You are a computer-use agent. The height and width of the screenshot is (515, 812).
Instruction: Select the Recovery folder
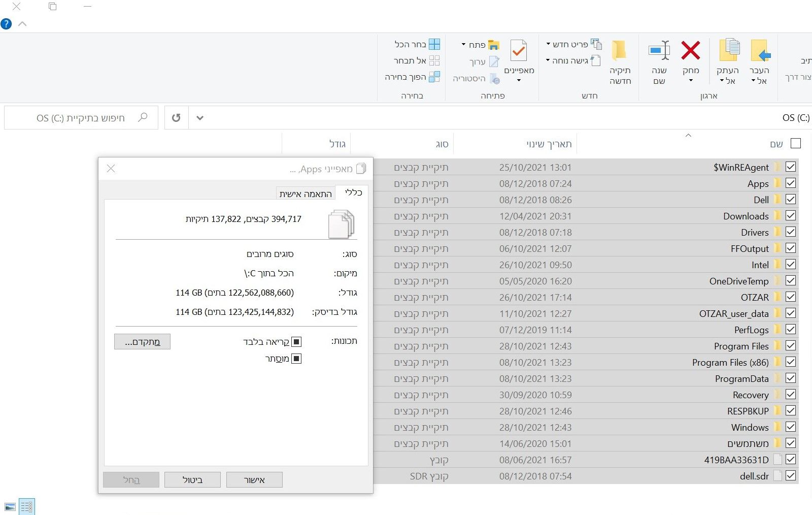(586, 395)
